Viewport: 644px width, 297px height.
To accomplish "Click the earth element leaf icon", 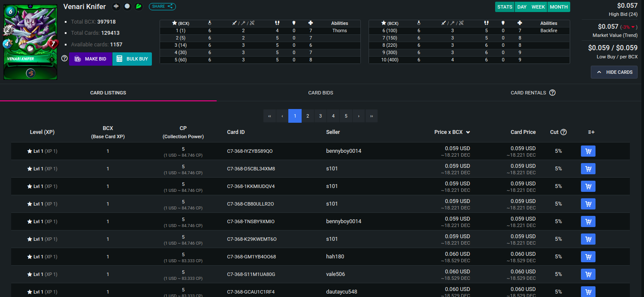I will point(139,6).
